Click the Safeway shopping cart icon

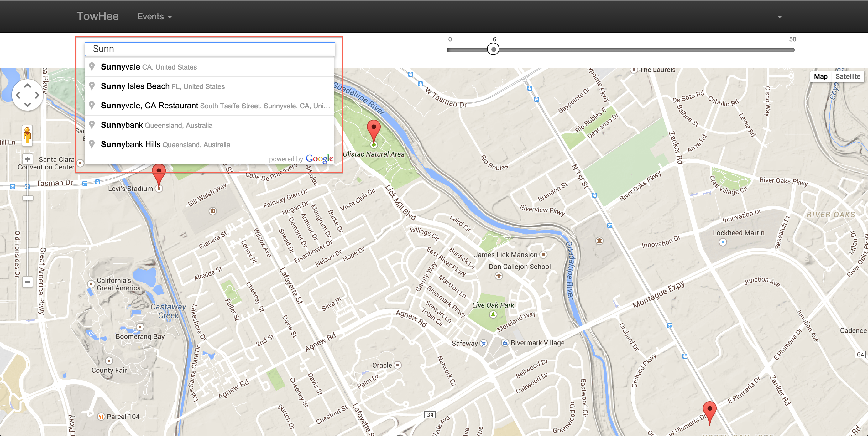click(483, 343)
